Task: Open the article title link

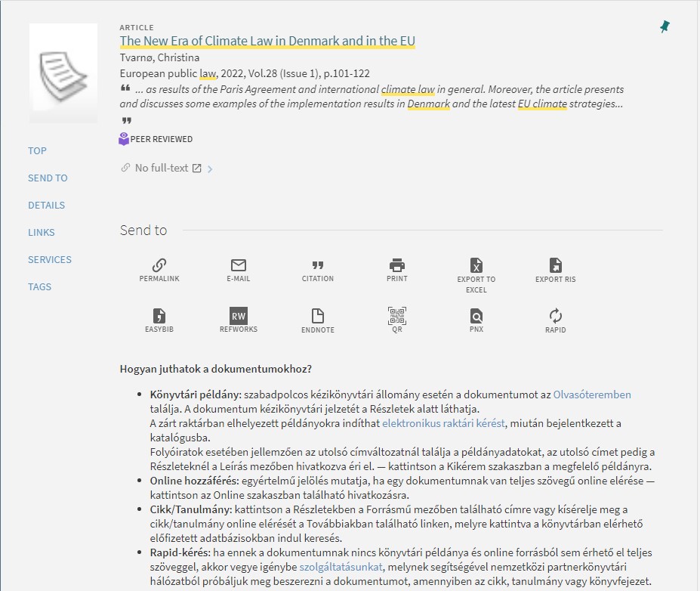Action: [267, 41]
